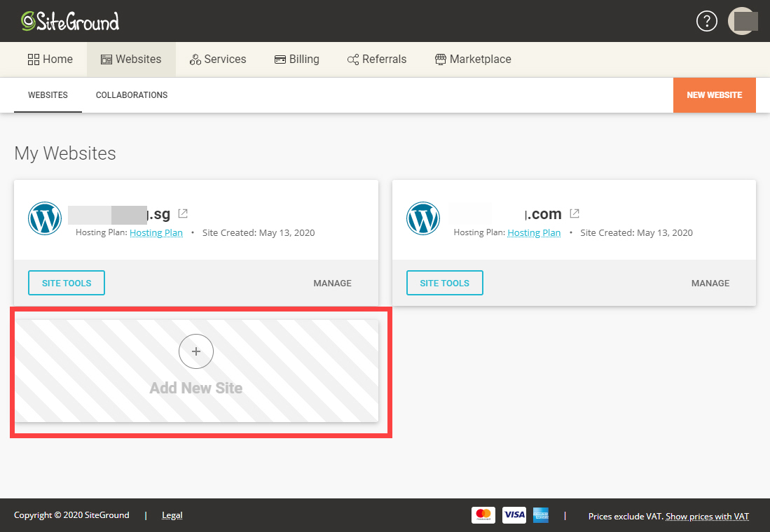Switch to the WEBSITES tab
The width and height of the screenshot is (770, 532).
click(x=48, y=95)
